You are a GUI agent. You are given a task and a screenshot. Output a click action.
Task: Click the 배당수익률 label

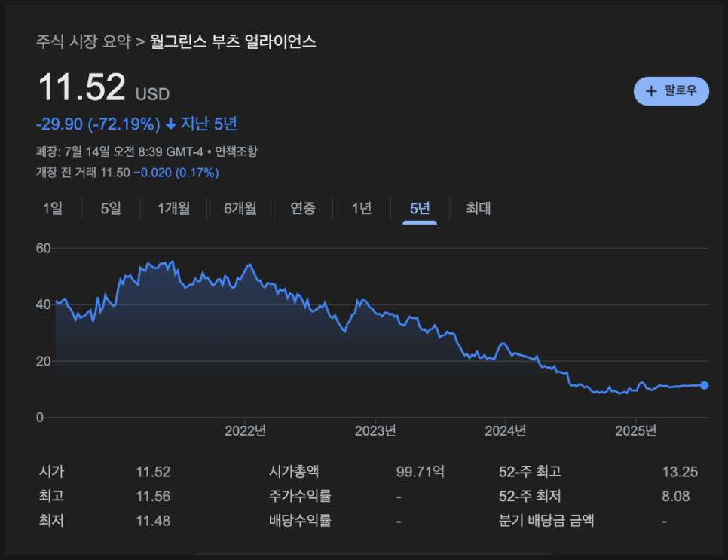coord(300,521)
